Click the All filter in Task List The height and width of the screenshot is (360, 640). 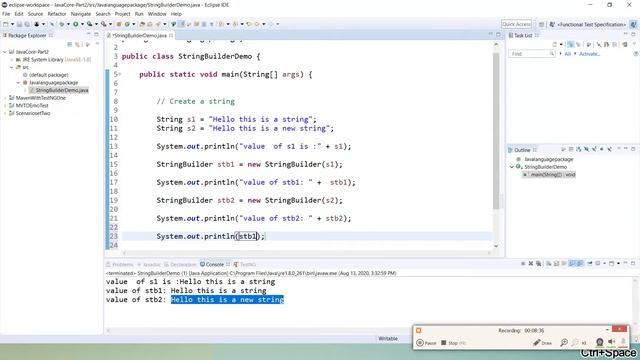tap(567, 54)
